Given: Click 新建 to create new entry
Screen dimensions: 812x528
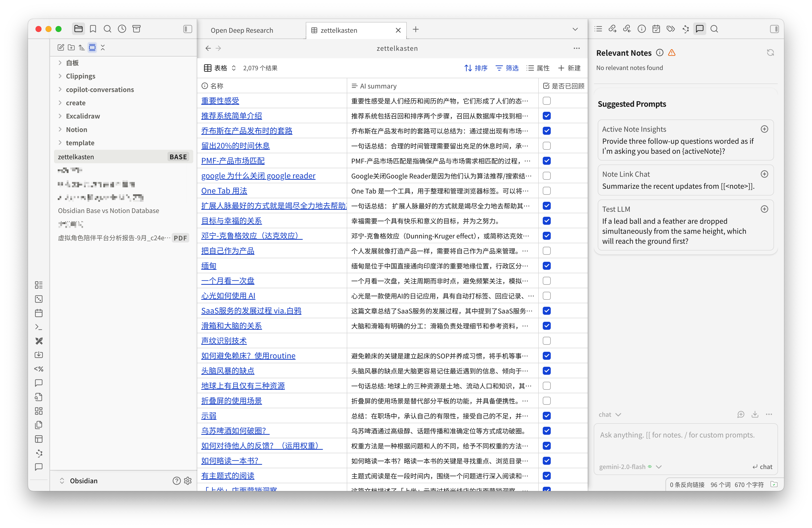Looking at the screenshot, I should (x=569, y=68).
